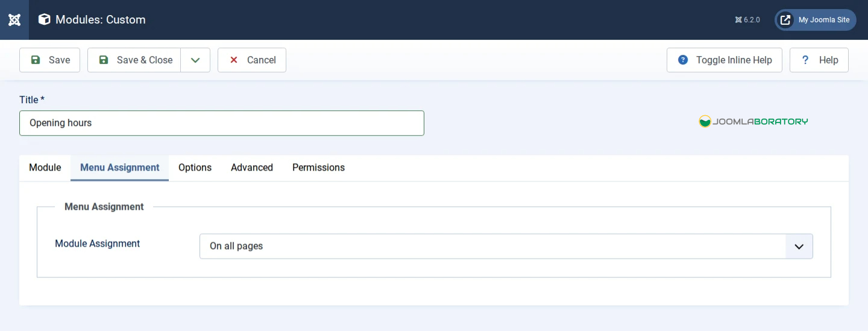
Task: Click the Title * field label
Action: (x=32, y=100)
